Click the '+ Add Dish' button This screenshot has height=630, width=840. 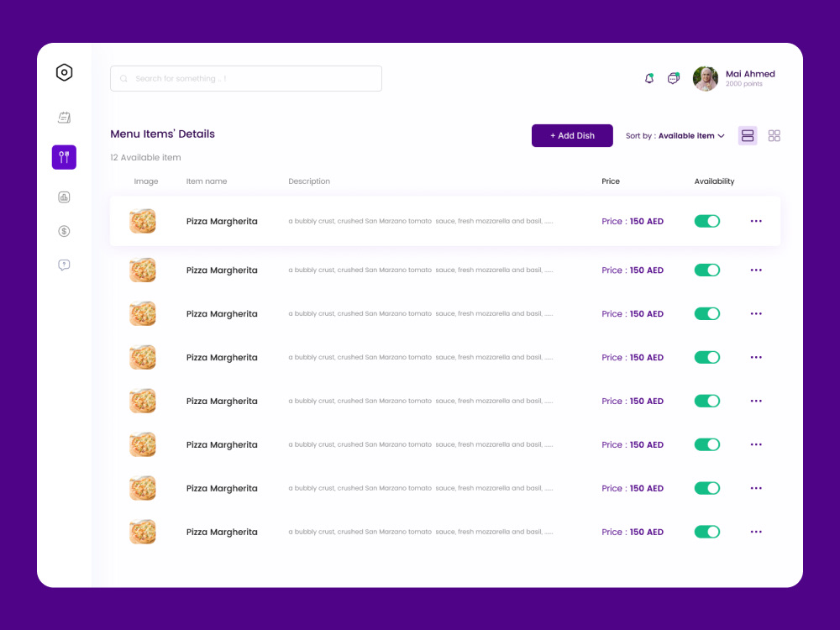(x=572, y=135)
